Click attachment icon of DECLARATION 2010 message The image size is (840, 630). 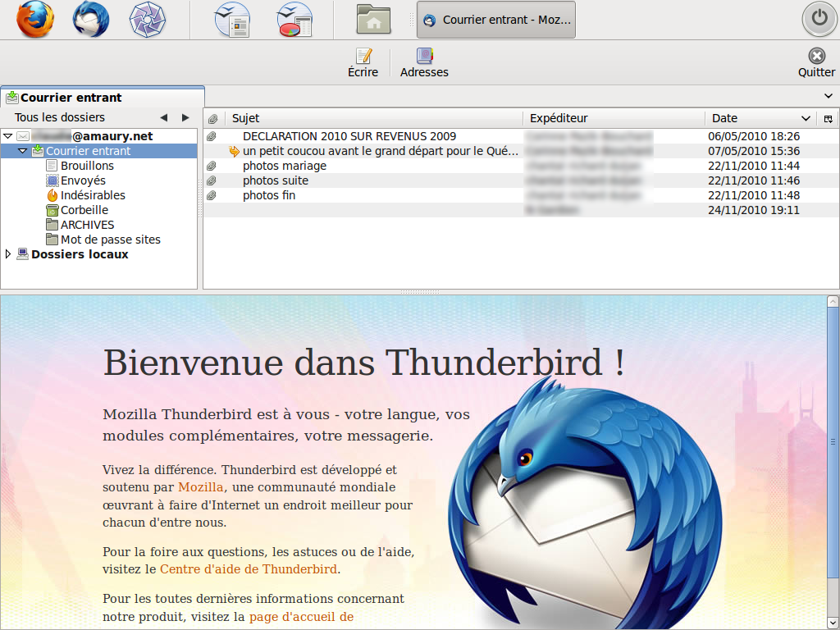212,136
